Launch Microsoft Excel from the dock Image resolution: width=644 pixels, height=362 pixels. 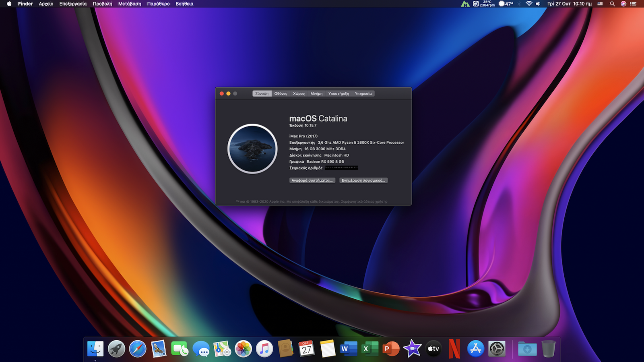pos(370,349)
